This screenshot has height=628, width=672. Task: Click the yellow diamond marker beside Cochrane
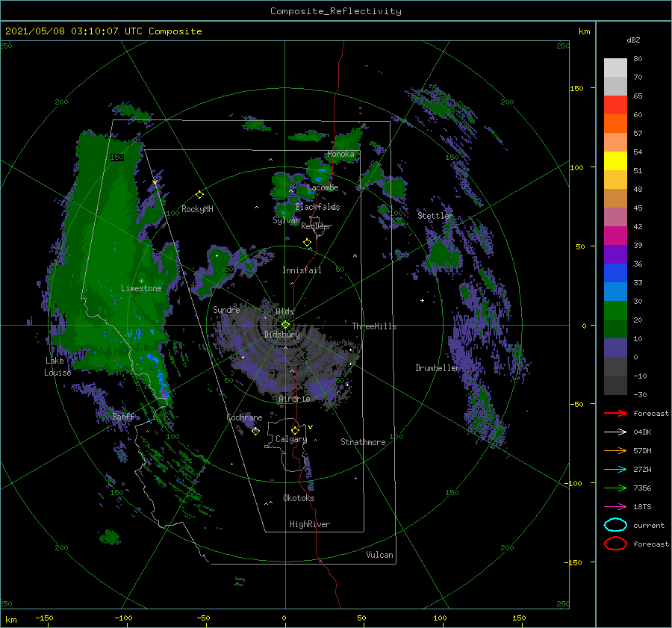tap(255, 431)
